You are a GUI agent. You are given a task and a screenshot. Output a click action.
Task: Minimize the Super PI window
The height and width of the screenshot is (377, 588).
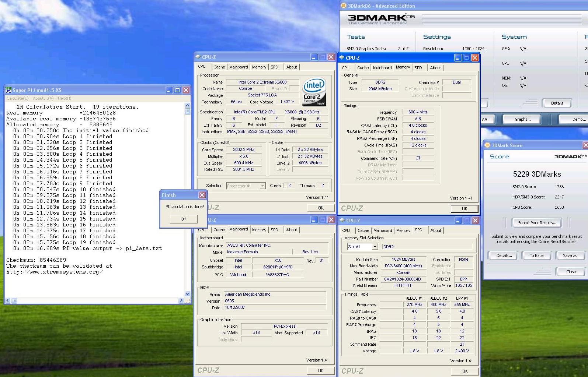pos(168,90)
